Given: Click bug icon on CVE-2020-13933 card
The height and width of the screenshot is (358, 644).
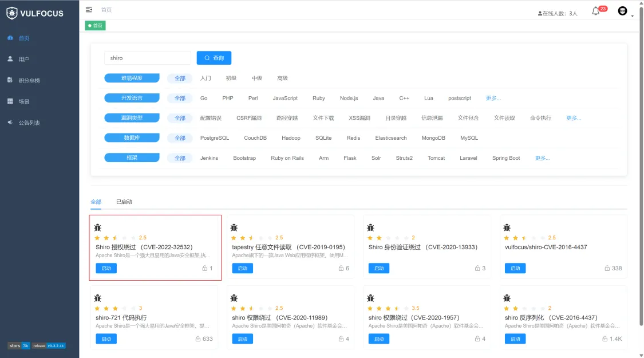Looking at the screenshot, I should point(370,227).
